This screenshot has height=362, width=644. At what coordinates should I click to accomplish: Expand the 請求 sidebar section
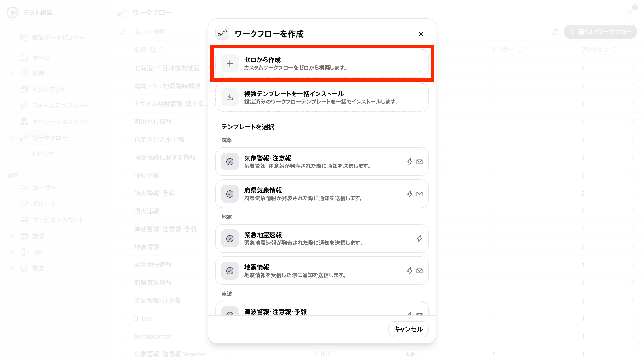coord(11,236)
